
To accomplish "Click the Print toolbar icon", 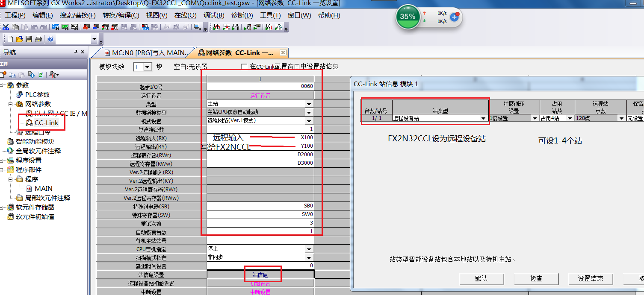I will [x=38, y=39].
